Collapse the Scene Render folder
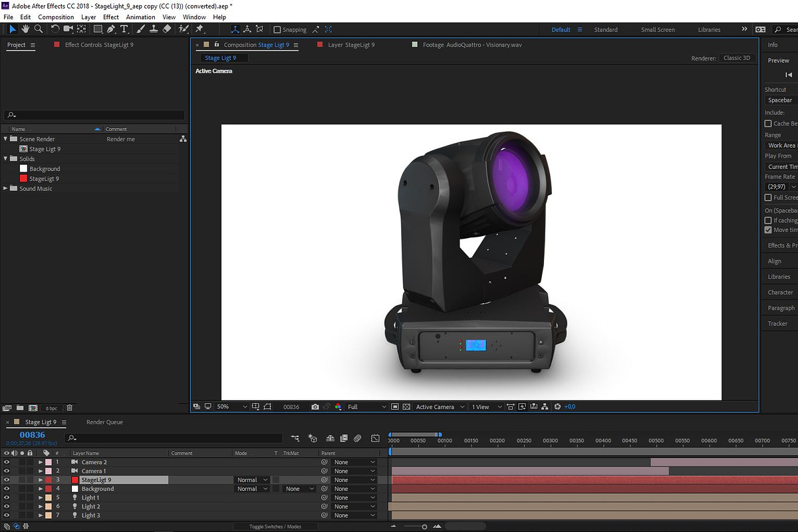798x532 pixels. 6,139
